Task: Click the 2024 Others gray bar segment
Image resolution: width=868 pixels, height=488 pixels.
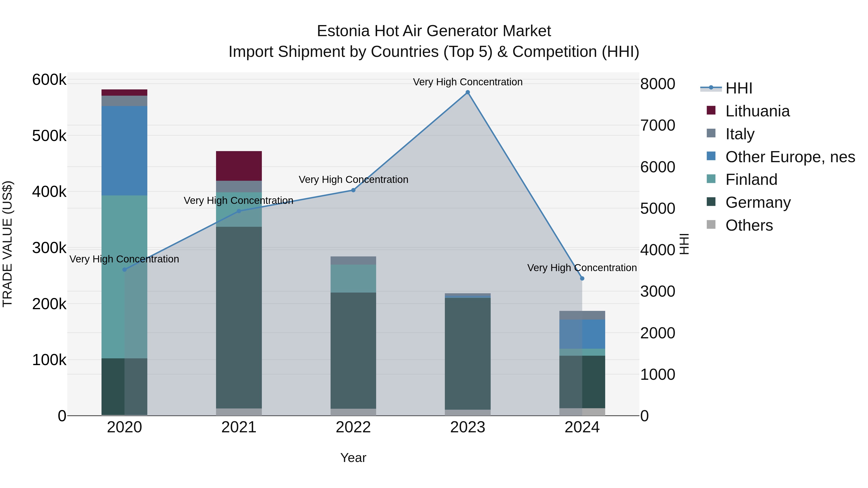Action: pyautogui.click(x=582, y=412)
